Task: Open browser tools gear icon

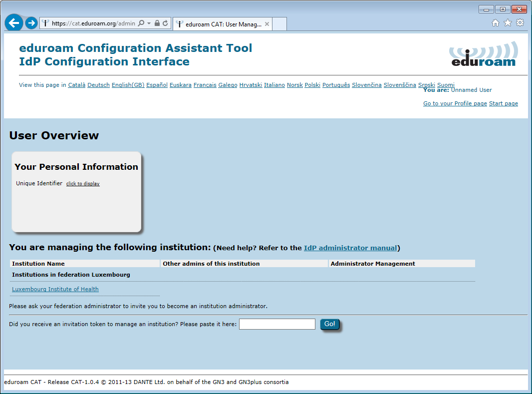Action: click(x=520, y=23)
